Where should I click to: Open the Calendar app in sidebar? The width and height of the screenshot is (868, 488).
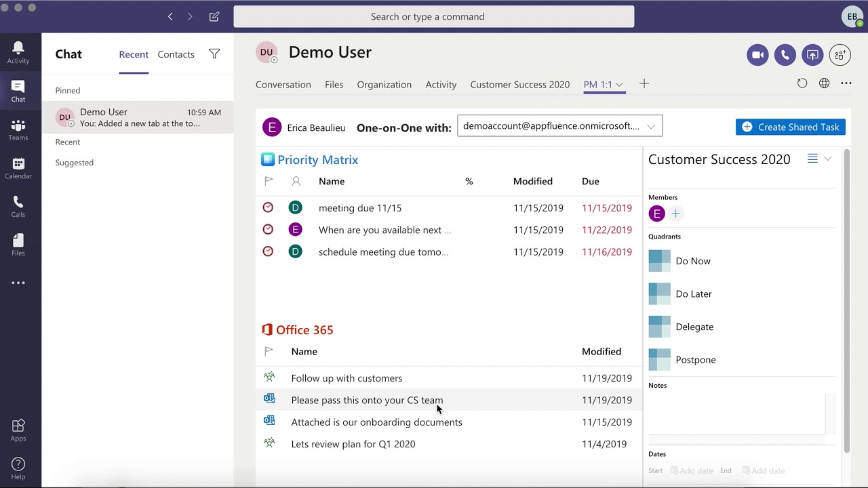coord(18,168)
